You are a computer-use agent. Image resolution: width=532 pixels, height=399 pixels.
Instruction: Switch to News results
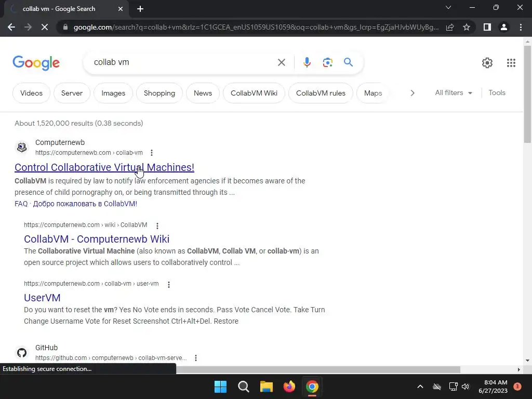(203, 93)
